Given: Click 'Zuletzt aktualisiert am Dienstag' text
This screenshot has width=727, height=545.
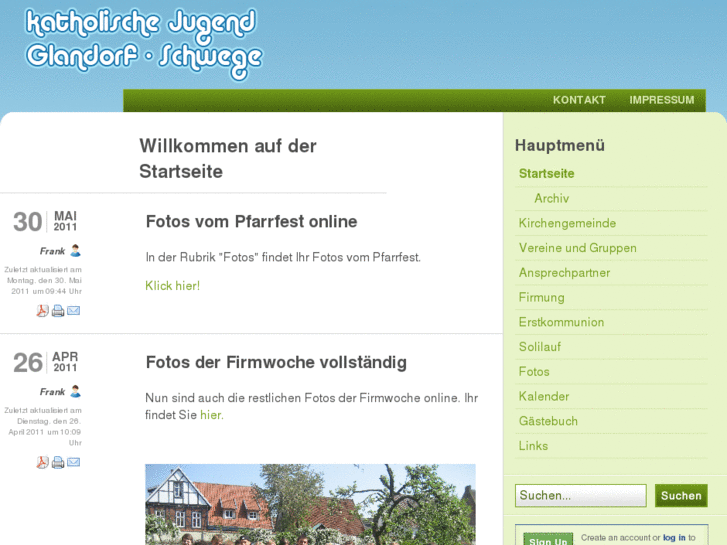Looking at the screenshot, I should click(x=44, y=426).
